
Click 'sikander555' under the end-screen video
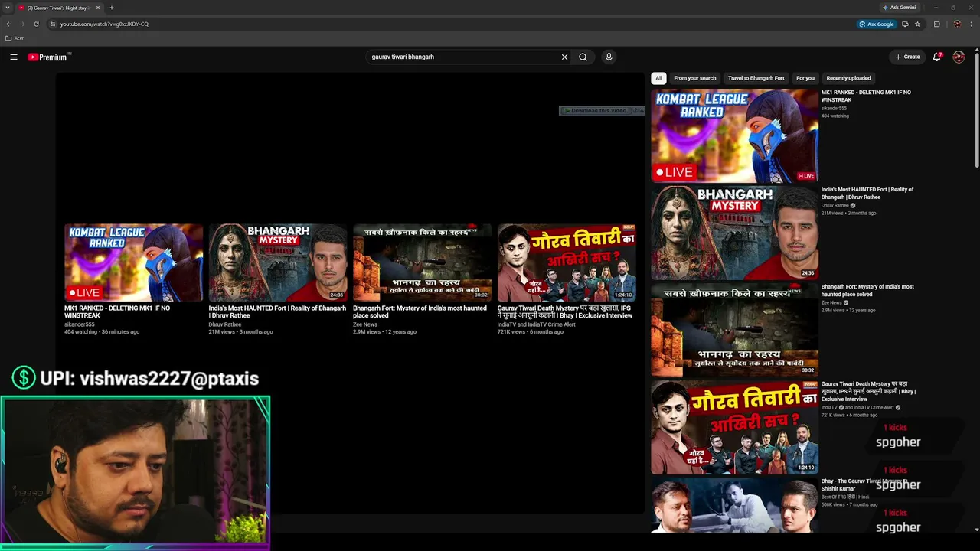coord(80,324)
